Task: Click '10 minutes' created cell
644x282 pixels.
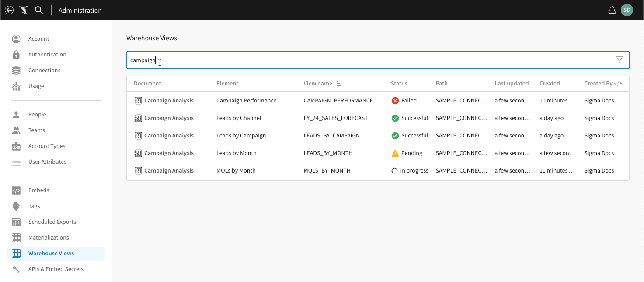Action: [x=557, y=101]
